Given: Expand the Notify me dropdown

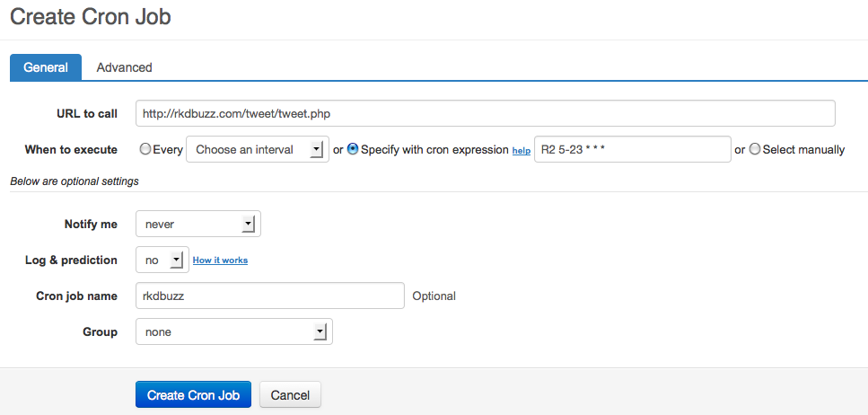Looking at the screenshot, I should coord(197,224).
